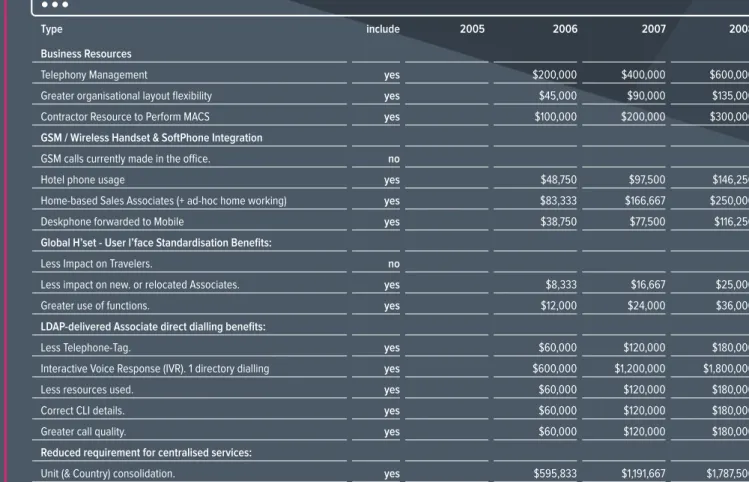Click the $16,667 cell

click(x=648, y=285)
